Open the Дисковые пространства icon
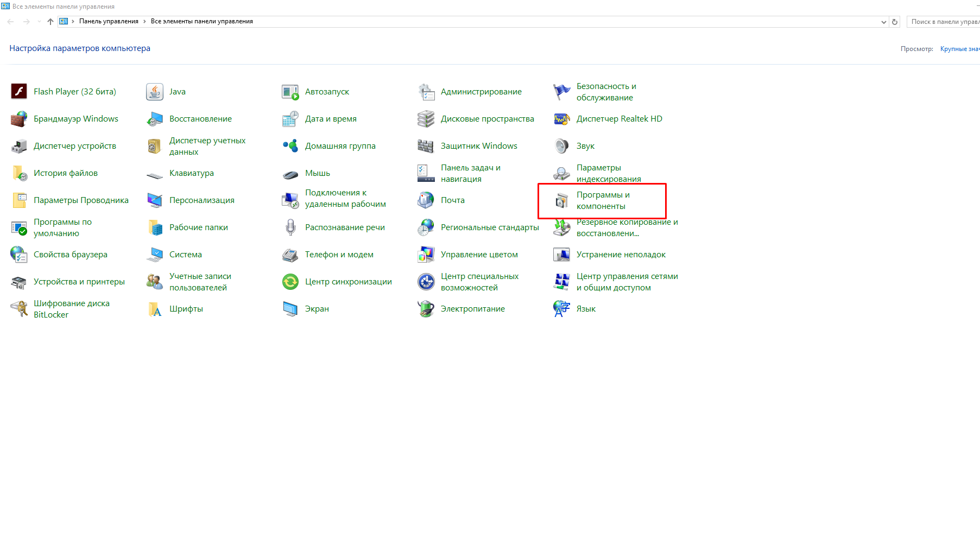This screenshot has width=980, height=545. (x=426, y=119)
